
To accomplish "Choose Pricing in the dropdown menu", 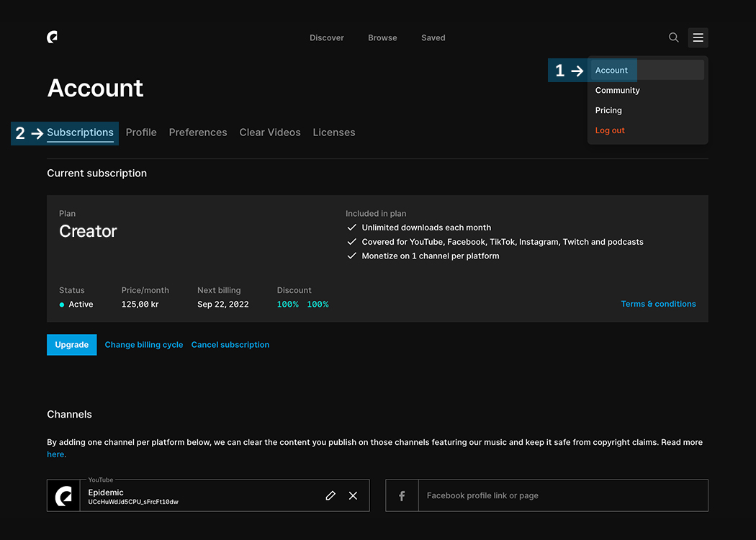I will pos(608,110).
